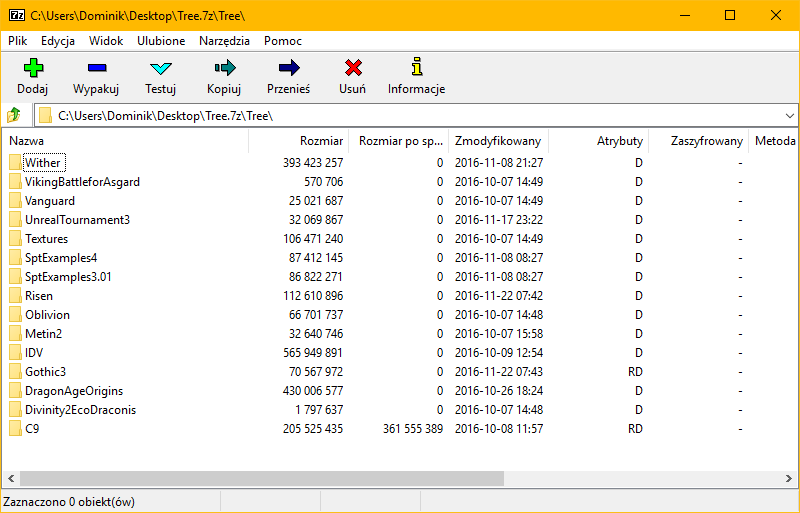Open the Ulubione menu
The image size is (800, 513).
pyautogui.click(x=161, y=41)
